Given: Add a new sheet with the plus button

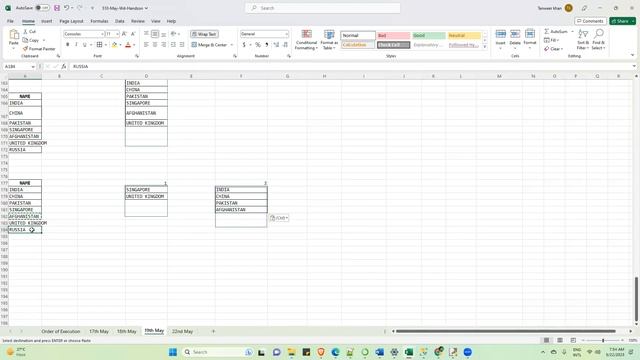Looking at the screenshot, I should click(x=213, y=331).
